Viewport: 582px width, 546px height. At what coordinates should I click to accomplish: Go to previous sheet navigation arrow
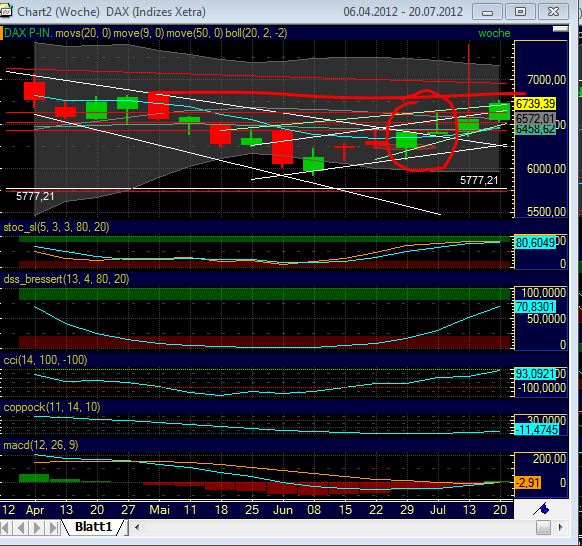point(22,527)
